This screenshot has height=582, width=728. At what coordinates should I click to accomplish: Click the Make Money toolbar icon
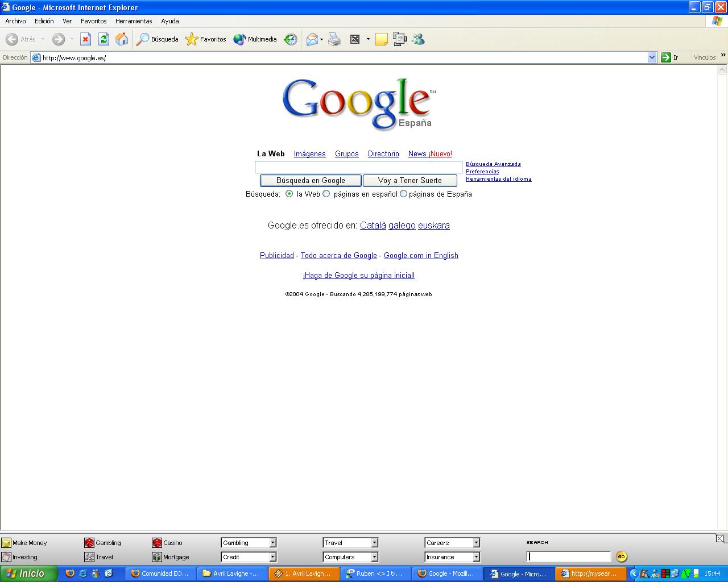6,543
